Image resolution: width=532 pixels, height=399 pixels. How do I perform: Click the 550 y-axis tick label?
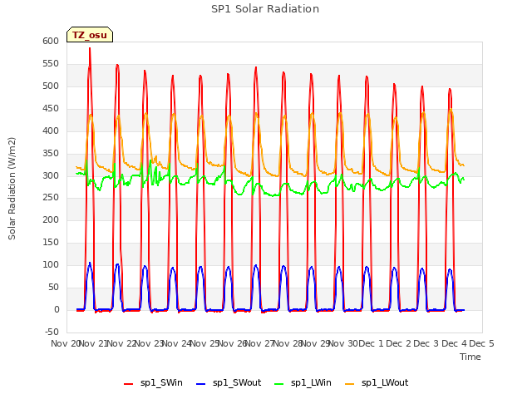point(51,63)
